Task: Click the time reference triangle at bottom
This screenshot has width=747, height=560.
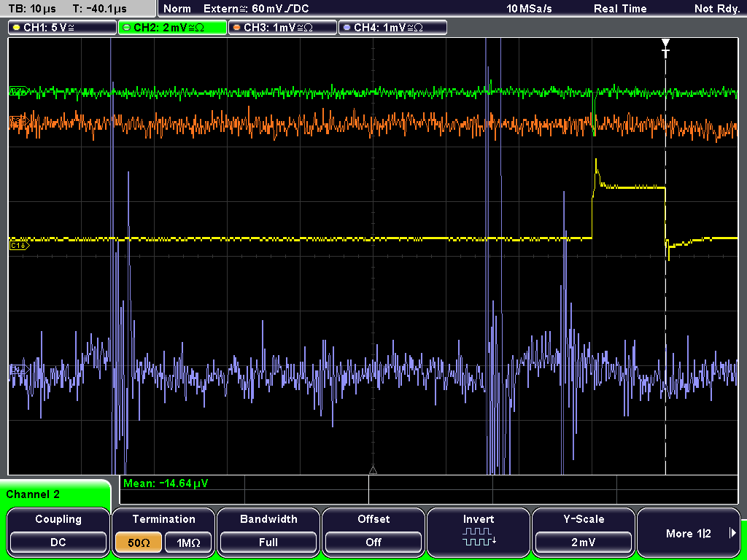Action: pos(373,470)
